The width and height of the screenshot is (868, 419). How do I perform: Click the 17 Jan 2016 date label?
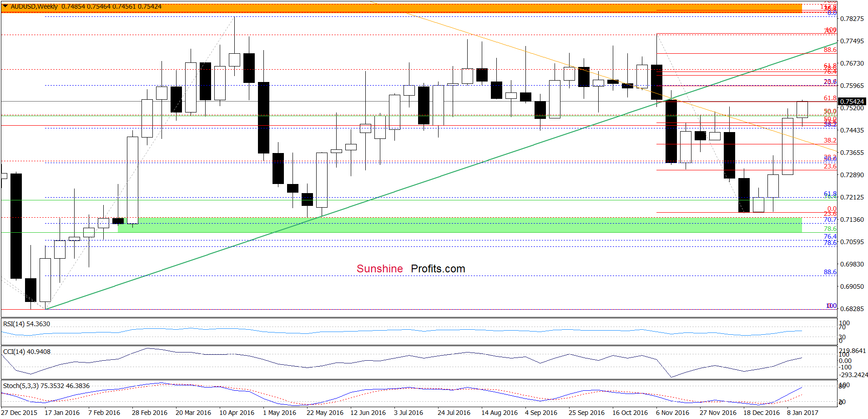click(x=62, y=413)
